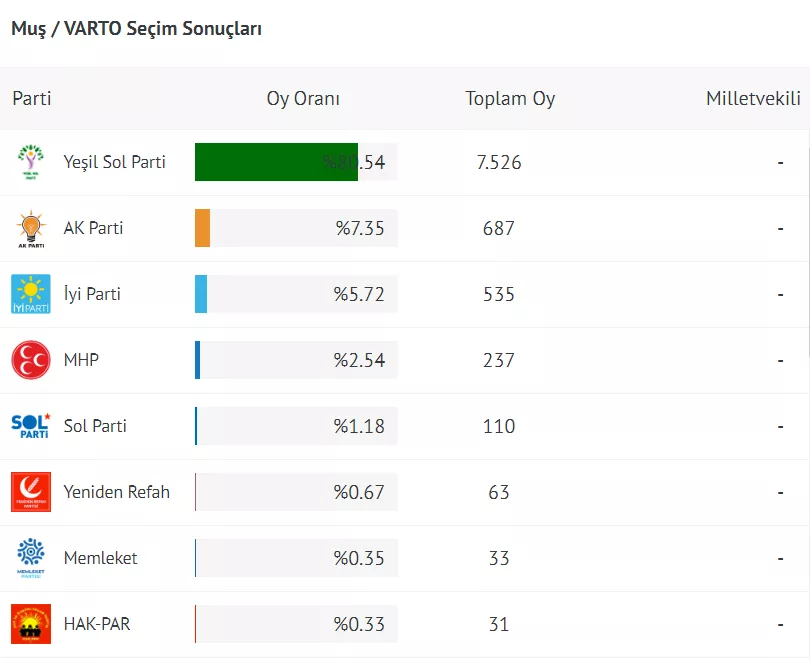The height and width of the screenshot is (666, 810).
Task: Click the Yeşil Sol Parti logo
Action: pos(31,162)
